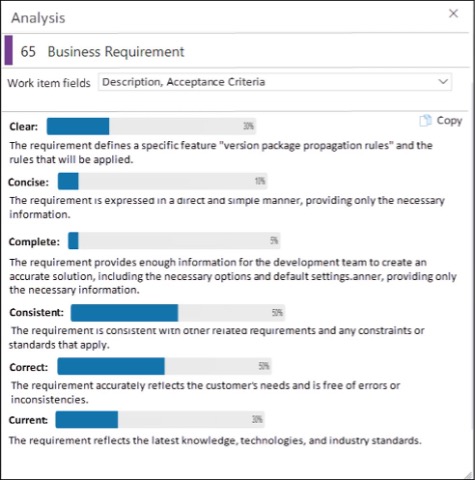This screenshot has width=476, height=480.
Task: Click the Clear score progress bar
Action: [151, 126]
